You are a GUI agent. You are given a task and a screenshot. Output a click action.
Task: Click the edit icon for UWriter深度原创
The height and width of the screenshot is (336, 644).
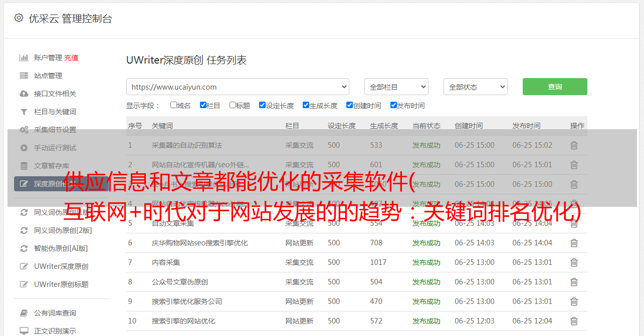coord(24,266)
